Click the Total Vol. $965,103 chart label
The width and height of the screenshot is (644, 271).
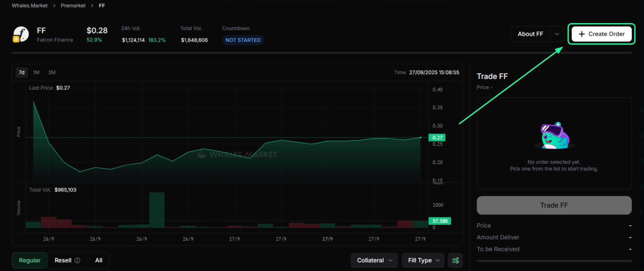53,190
